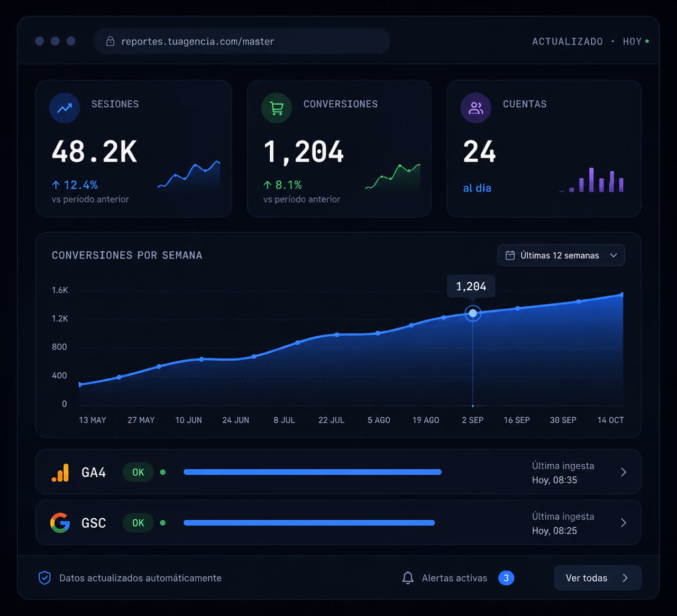Click the Ver todas button

(598, 578)
